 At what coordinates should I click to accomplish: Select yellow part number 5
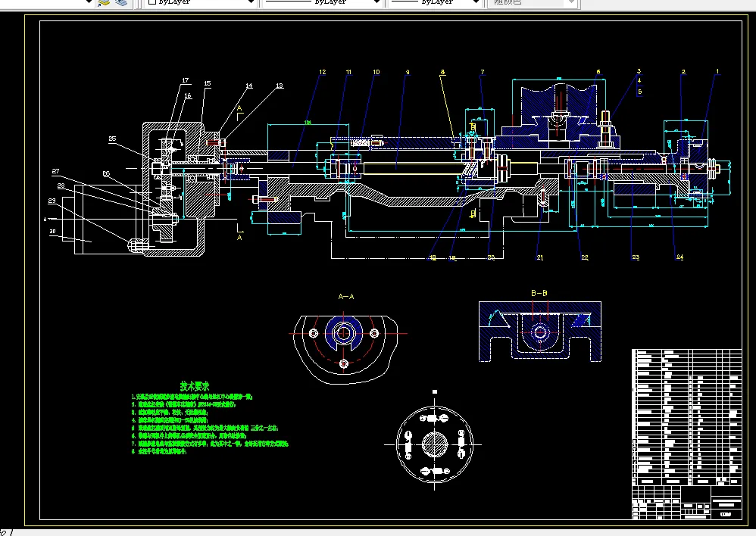pyautogui.click(x=640, y=92)
